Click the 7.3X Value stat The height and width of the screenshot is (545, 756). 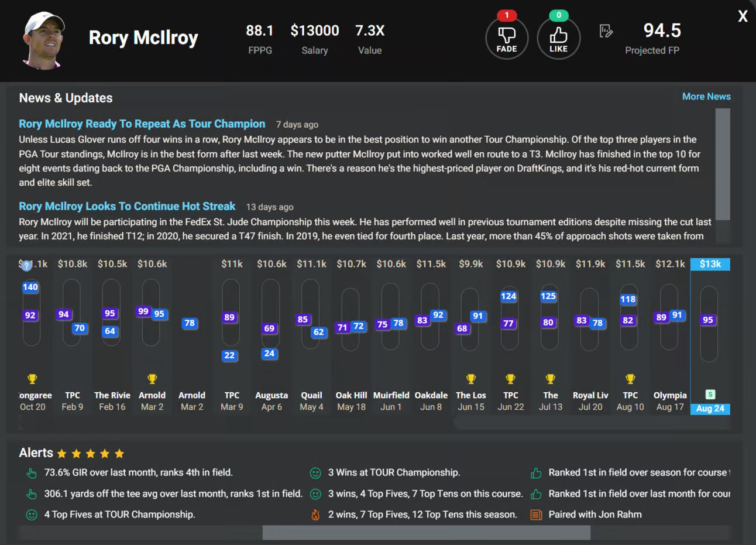click(370, 30)
